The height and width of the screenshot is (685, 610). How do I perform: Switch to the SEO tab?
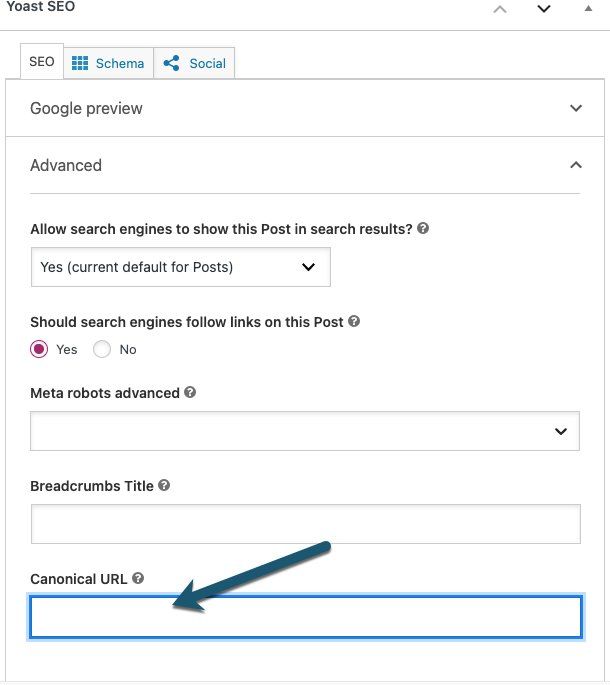[x=42, y=62]
